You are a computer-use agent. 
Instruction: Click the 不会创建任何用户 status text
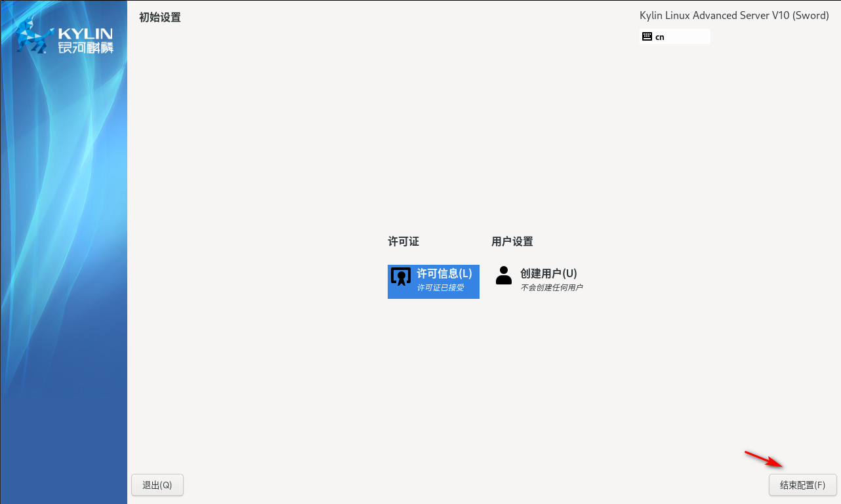click(x=551, y=288)
